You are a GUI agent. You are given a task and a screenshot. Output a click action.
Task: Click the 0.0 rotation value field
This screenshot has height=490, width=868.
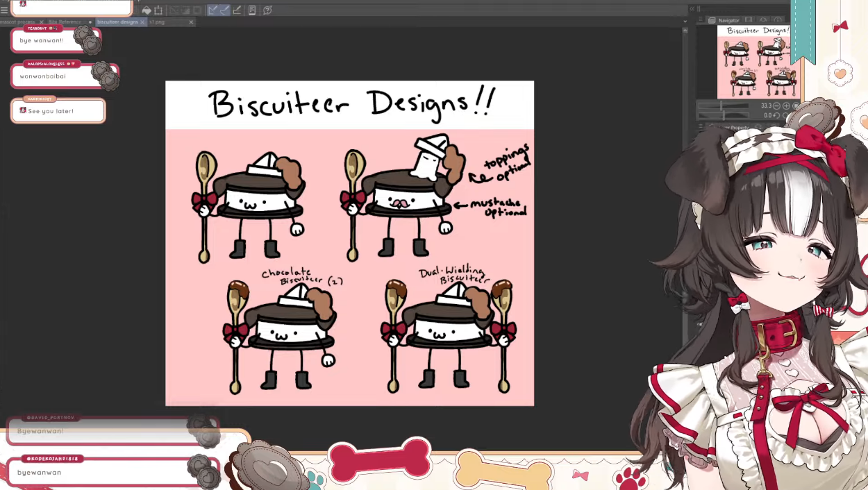(x=768, y=115)
